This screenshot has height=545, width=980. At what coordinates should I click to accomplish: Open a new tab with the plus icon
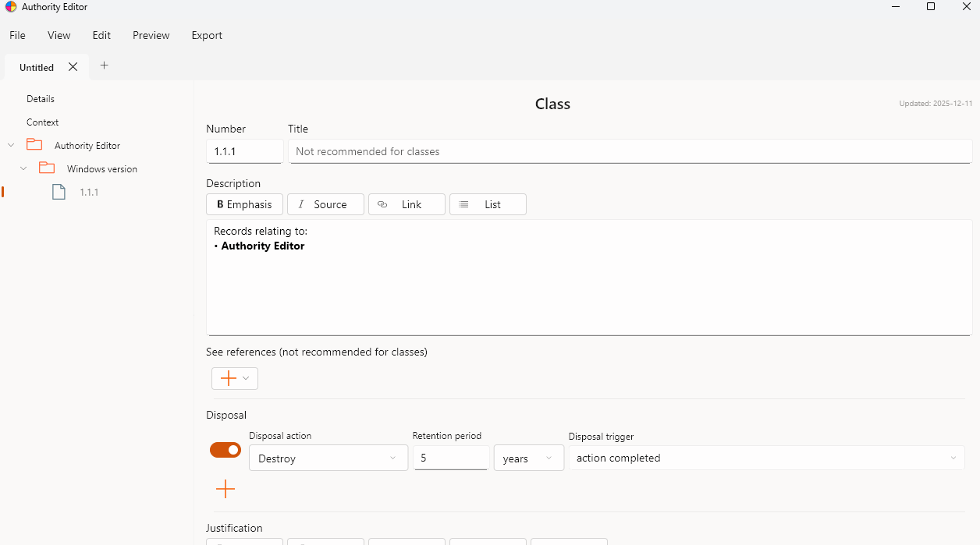[104, 66]
